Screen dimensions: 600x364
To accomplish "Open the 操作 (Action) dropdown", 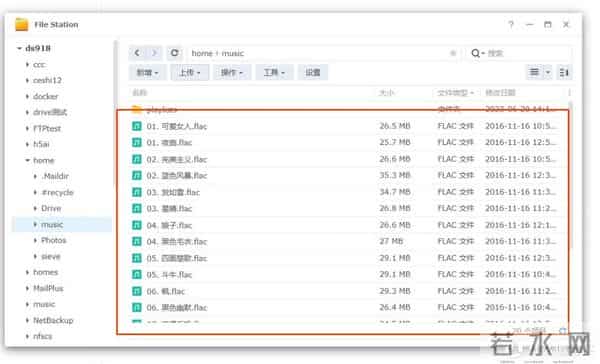I will [x=232, y=72].
